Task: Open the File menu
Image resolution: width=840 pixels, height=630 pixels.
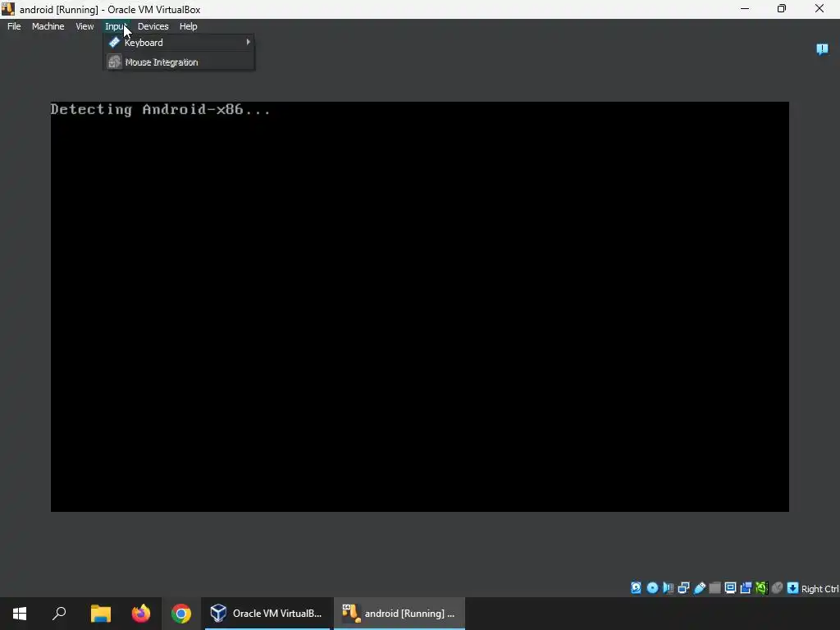Action: tap(14, 26)
